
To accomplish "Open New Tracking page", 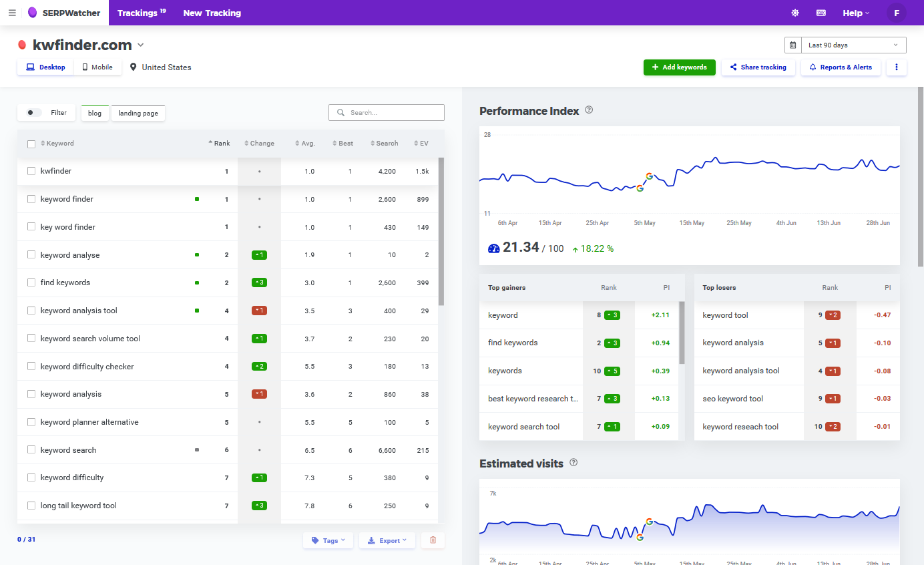I will (212, 13).
